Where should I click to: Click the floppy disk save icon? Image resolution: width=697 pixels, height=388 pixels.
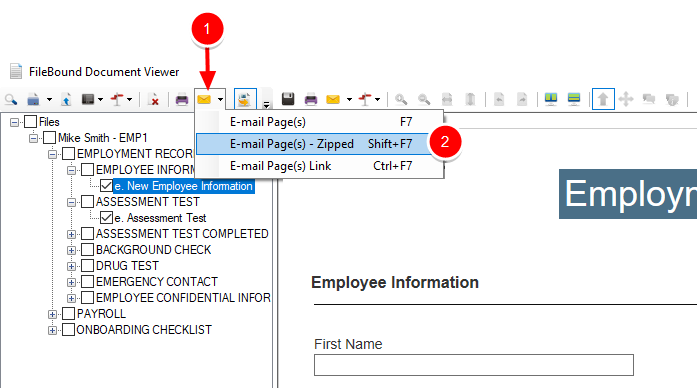(x=288, y=99)
